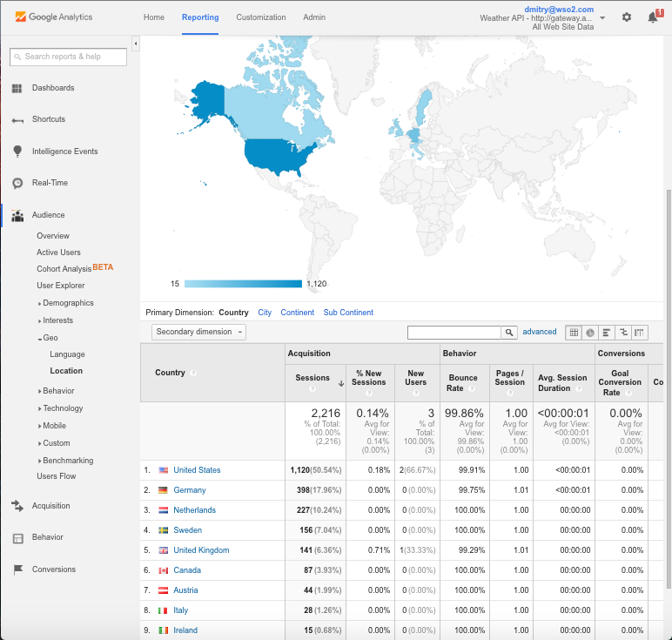This screenshot has width=672, height=640.
Task: Open the Customization tab
Action: [x=260, y=17]
